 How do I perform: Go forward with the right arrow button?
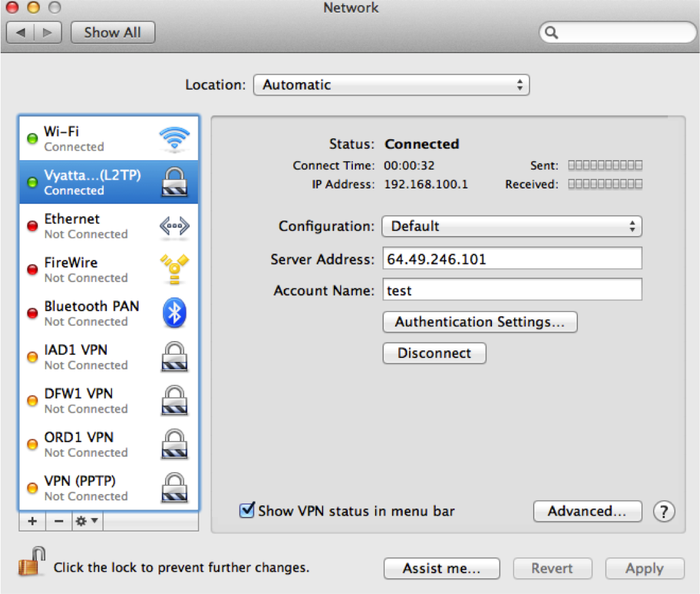point(47,33)
